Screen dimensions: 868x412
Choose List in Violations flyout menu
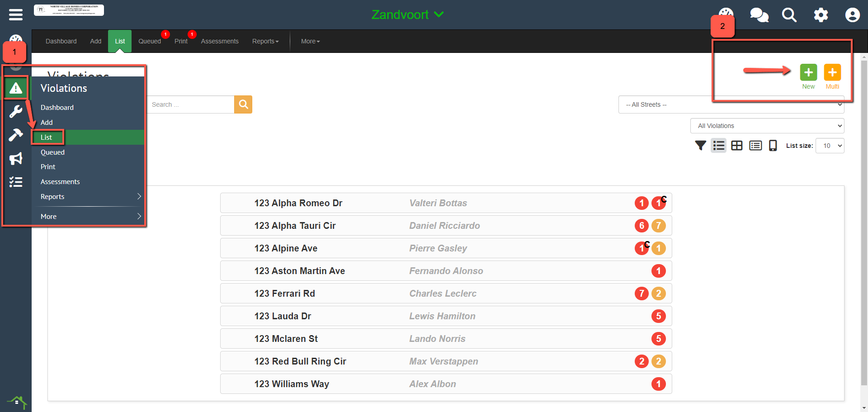pos(88,137)
